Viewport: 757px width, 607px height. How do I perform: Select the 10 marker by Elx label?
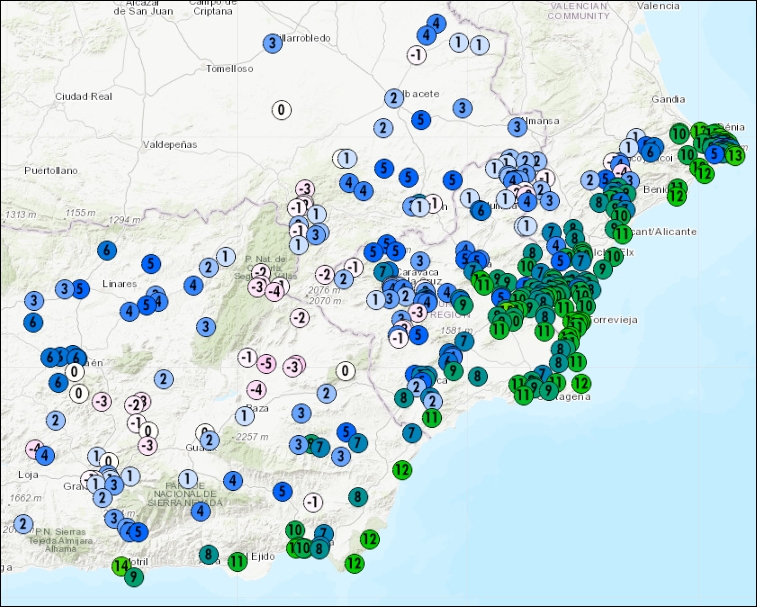pyautogui.click(x=614, y=256)
